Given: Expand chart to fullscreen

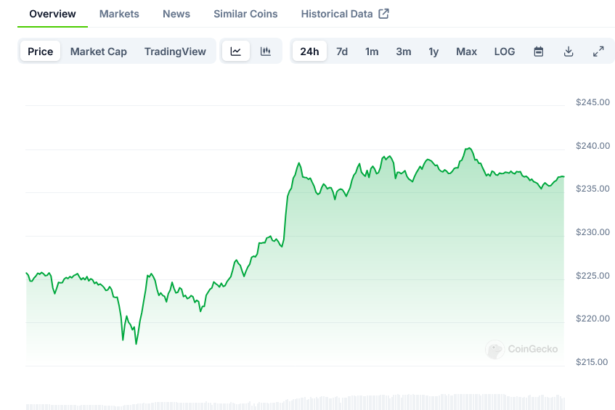Looking at the screenshot, I should [598, 51].
